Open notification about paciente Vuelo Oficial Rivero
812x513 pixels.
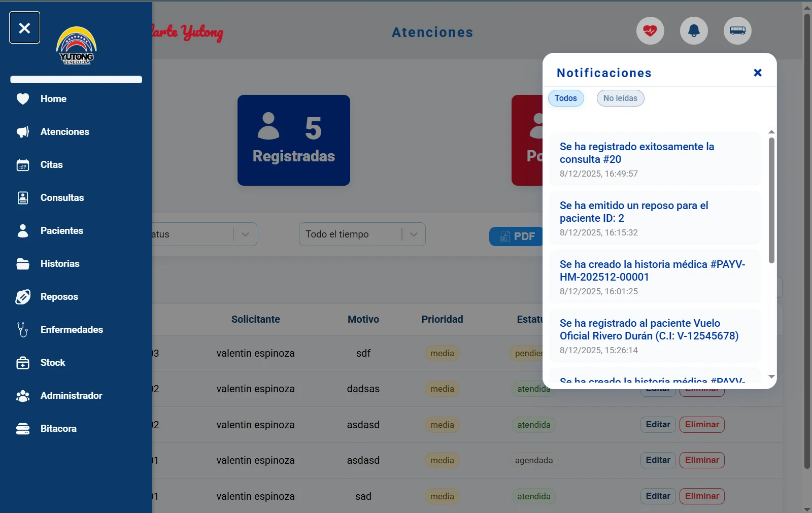[x=655, y=335]
